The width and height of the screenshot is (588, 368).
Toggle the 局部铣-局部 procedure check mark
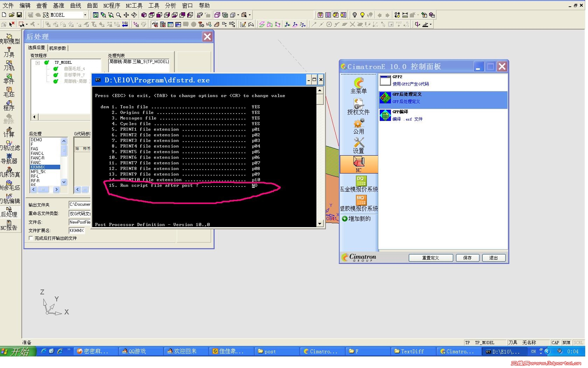pos(56,81)
